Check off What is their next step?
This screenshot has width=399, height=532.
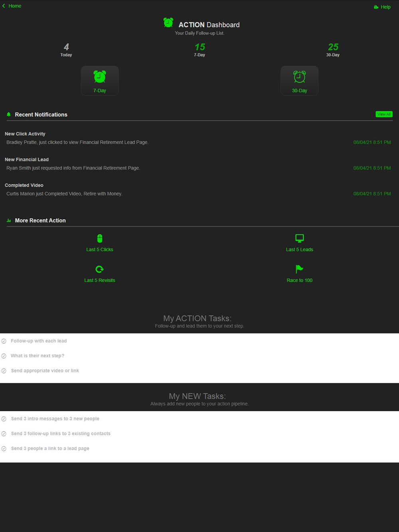pyautogui.click(x=4, y=356)
